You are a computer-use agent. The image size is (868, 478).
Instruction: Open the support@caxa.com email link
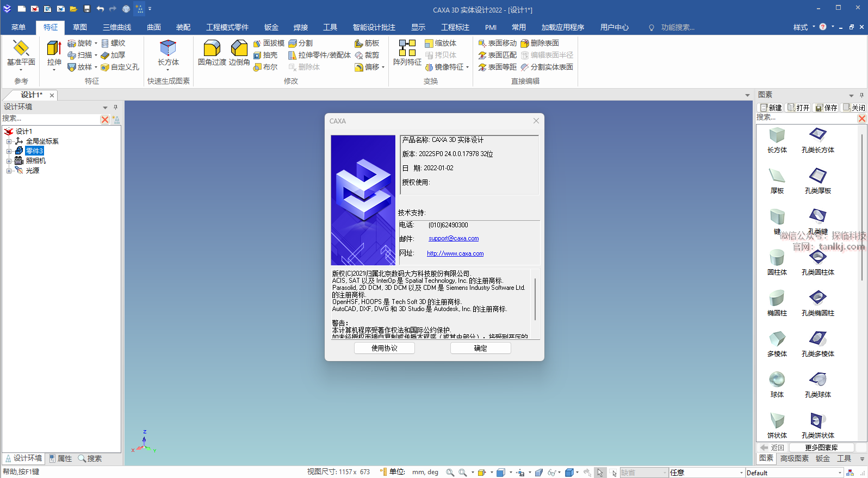[x=454, y=238]
